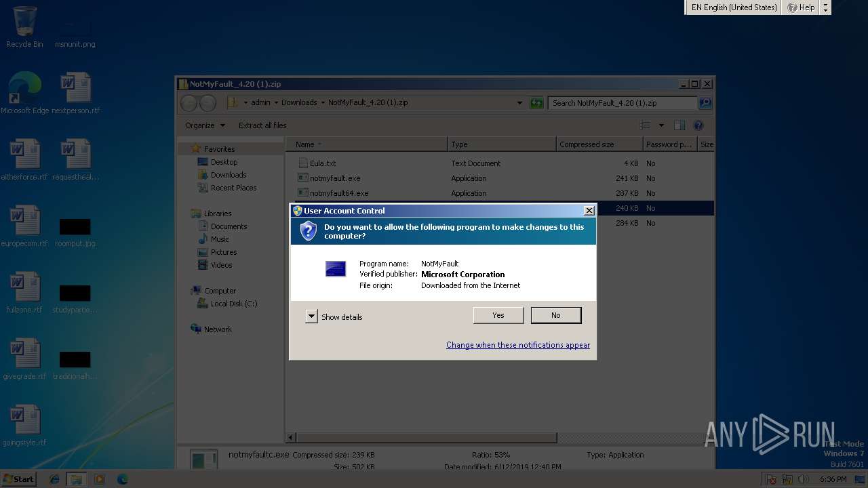
Task: Click Explorer back navigation button
Action: pyautogui.click(x=189, y=103)
